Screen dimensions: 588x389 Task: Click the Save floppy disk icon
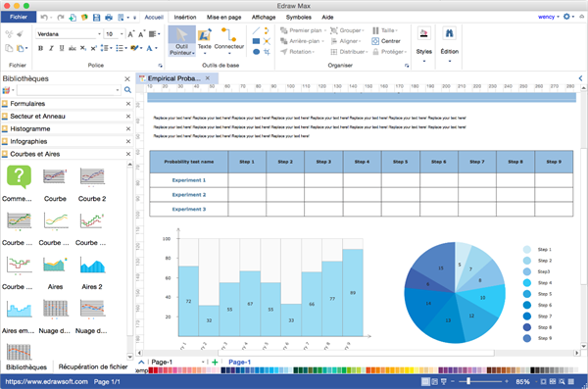point(96,18)
